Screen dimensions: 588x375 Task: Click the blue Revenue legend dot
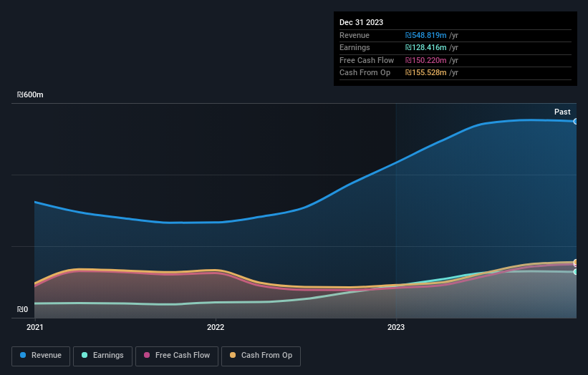(23, 355)
